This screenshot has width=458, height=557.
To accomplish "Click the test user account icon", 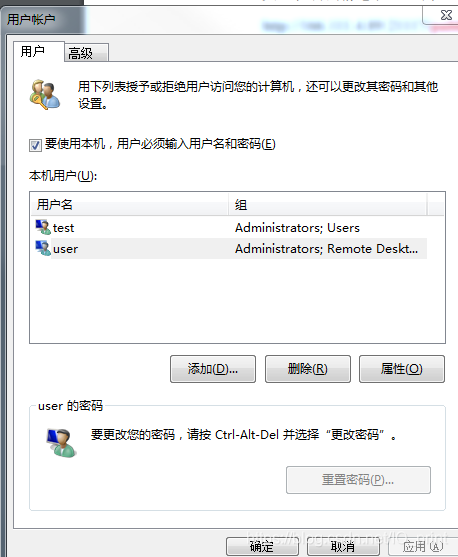I will click(x=43, y=227).
